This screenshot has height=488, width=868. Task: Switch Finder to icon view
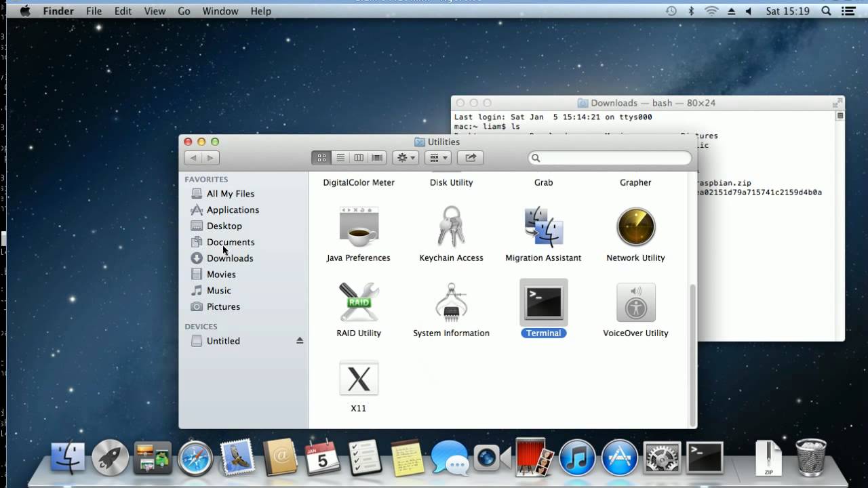point(321,158)
